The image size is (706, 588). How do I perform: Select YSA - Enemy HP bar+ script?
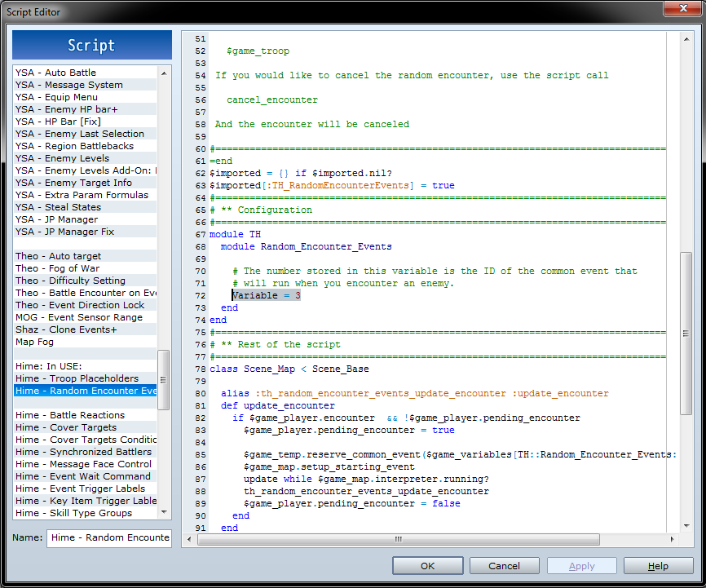[86, 109]
